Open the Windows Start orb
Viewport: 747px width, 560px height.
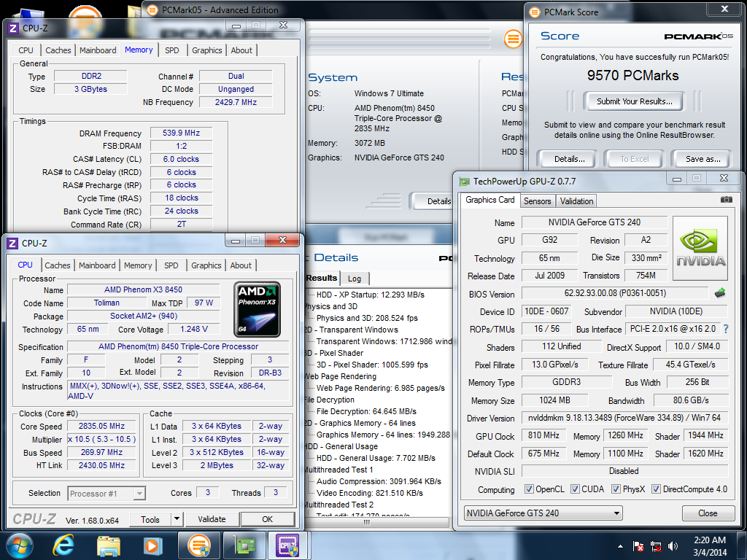tap(20, 545)
